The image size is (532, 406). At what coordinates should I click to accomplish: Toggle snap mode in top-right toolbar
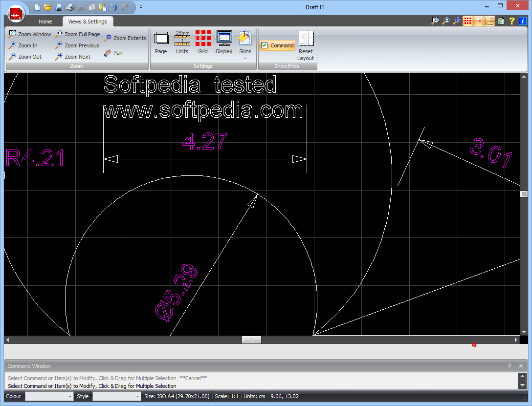pyautogui.click(x=479, y=21)
